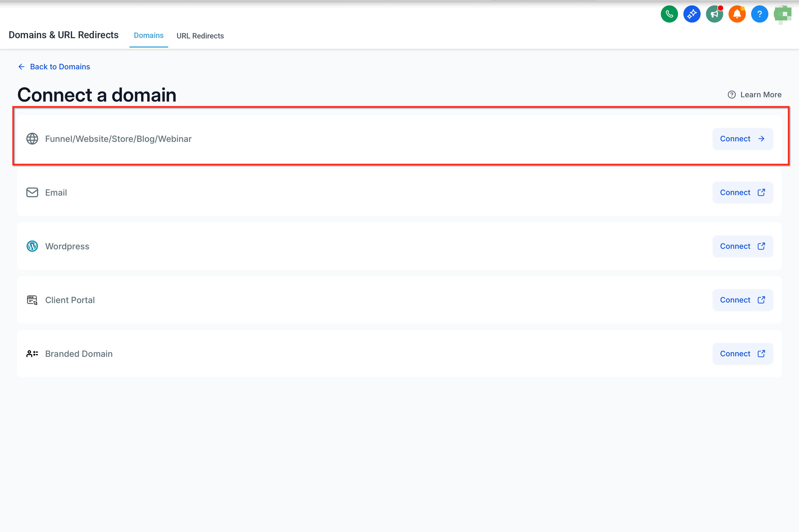Click the globe icon beside Funnel/Website/Store/Blog/Webinar
799x532 pixels.
(32, 139)
